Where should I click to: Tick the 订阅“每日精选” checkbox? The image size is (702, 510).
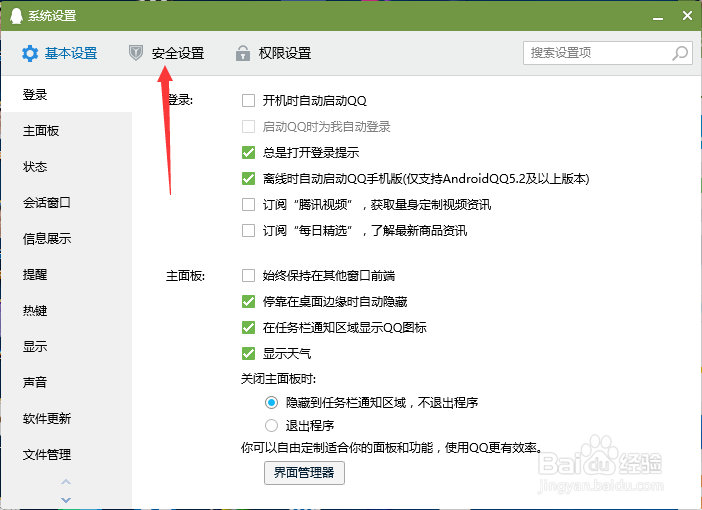click(x=248, y=231)
